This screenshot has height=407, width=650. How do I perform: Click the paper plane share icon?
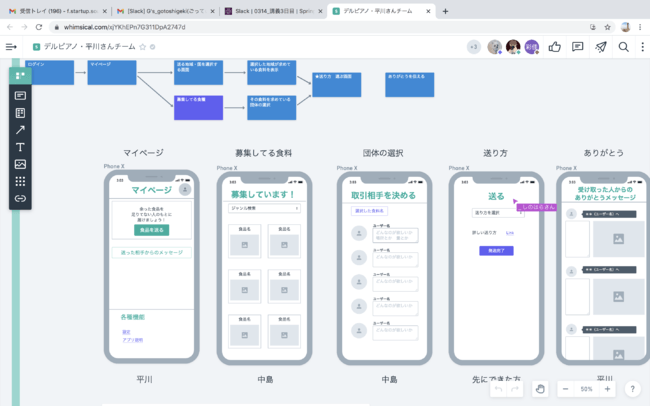tap(601, 47)
